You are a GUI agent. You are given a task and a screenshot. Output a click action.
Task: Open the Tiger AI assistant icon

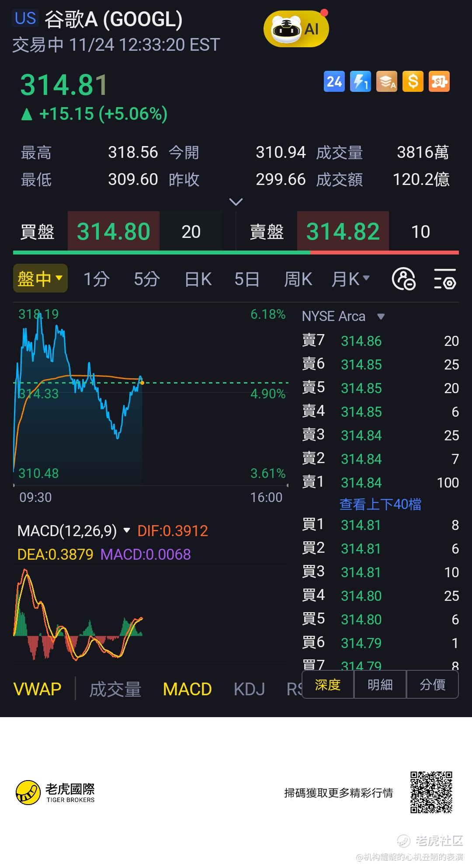click(x=296, y=29)
